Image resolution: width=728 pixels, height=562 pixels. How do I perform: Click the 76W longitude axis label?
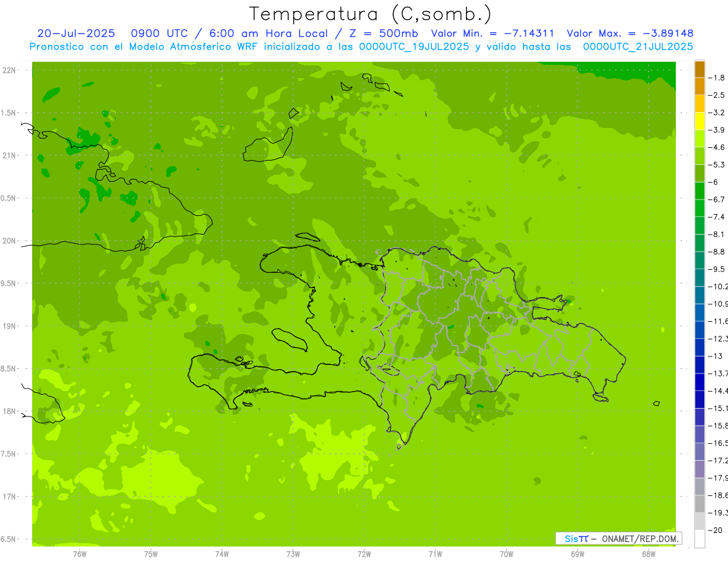tap(79, 554)
